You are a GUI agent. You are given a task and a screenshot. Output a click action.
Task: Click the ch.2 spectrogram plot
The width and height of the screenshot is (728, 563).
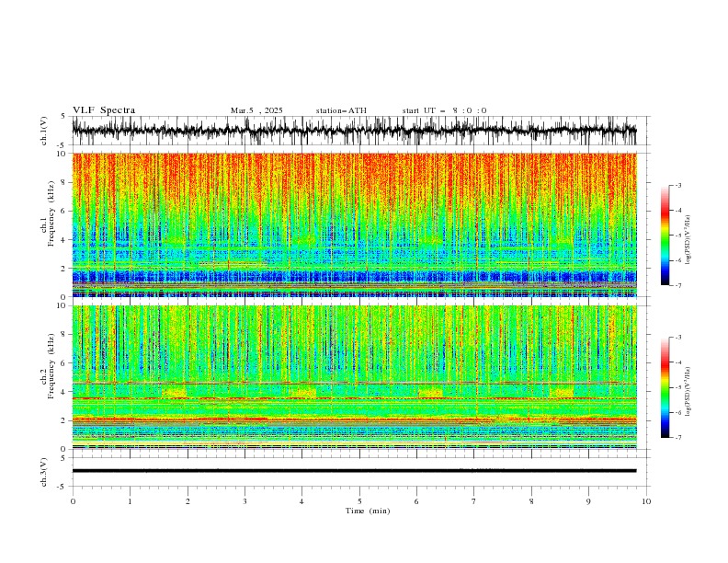pos(354,377)
